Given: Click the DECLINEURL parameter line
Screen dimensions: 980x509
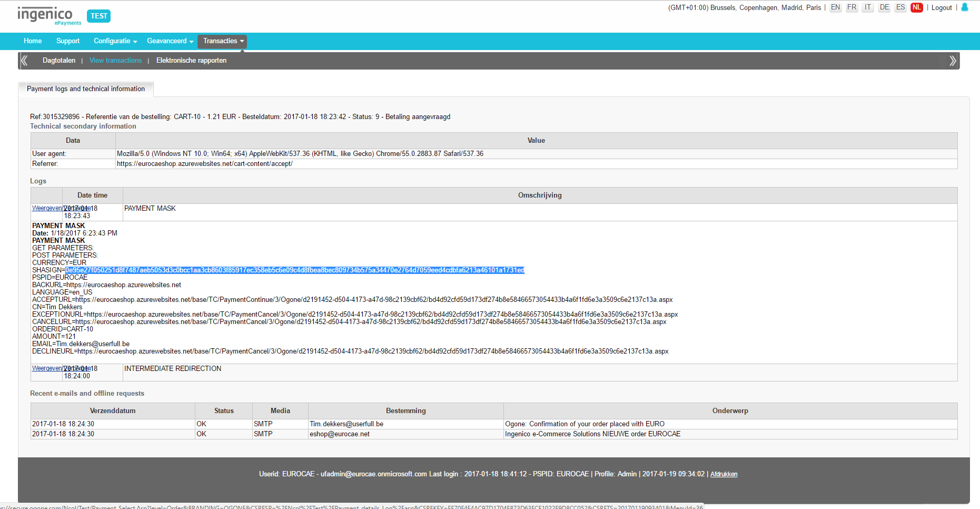Looking at the screenshot, I should click(350, 351).
